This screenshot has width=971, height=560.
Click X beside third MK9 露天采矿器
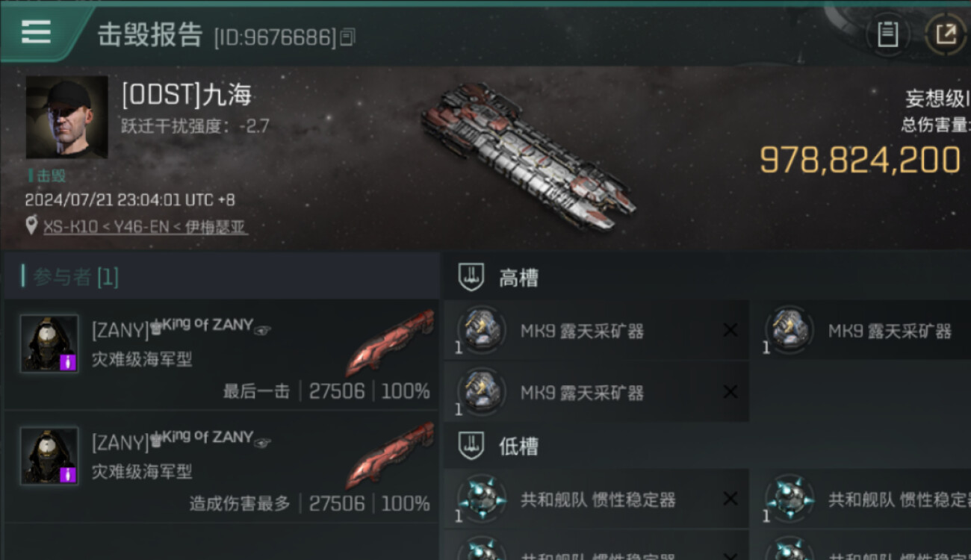pos(730,392)
